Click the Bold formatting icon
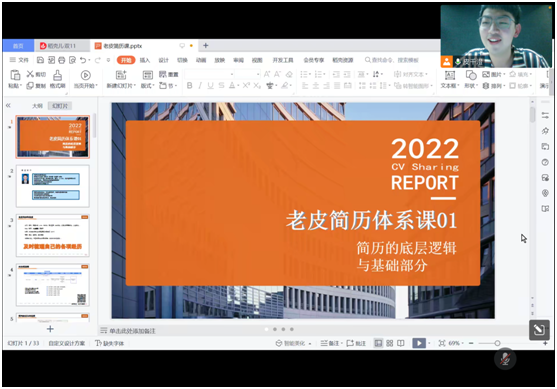This screenshot has height=389, width=557. [x=190, y=86]
